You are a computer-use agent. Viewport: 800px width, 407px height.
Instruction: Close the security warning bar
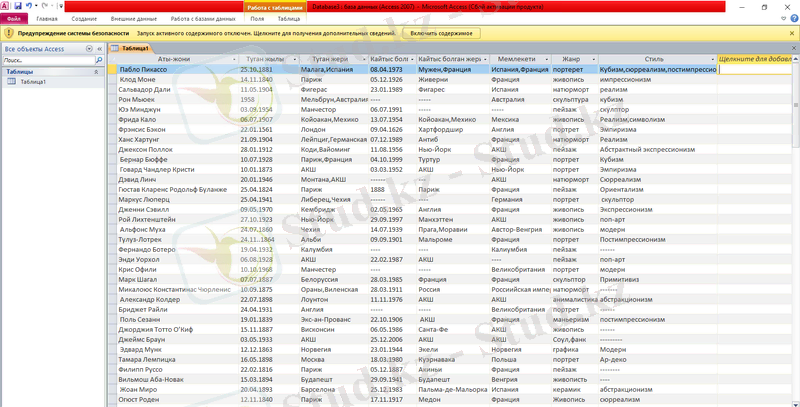793,33
